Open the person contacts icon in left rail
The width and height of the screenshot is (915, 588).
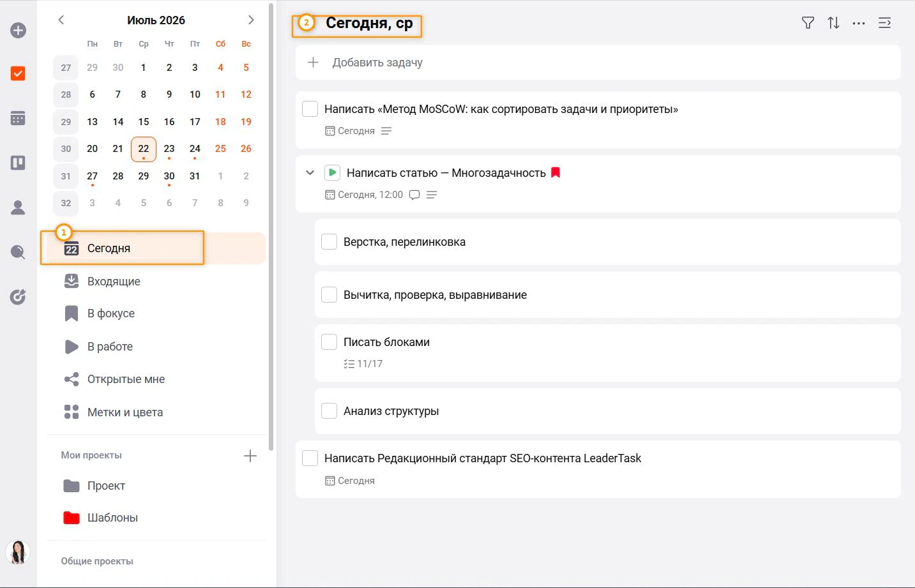[18, 207]
